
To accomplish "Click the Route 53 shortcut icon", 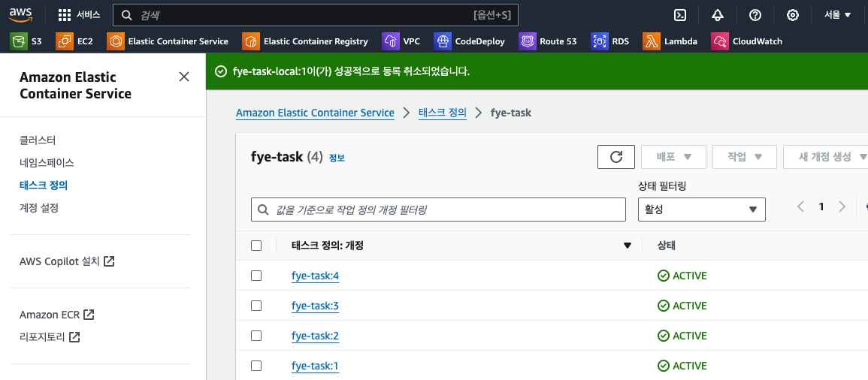I will [528, 41].
